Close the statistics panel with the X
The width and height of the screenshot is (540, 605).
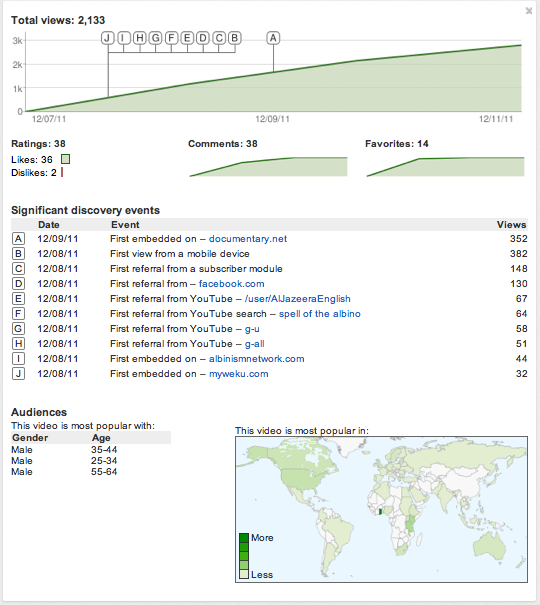click(x=528, y=11)
